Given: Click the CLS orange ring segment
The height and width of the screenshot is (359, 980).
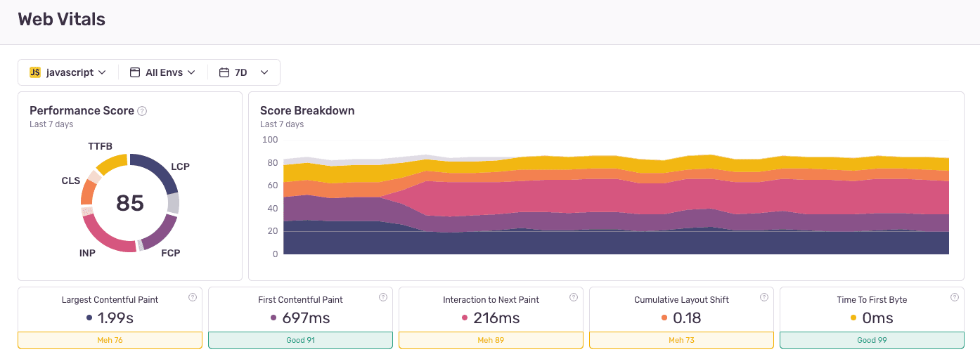Looking at the screenshot, I should (88, 191).
